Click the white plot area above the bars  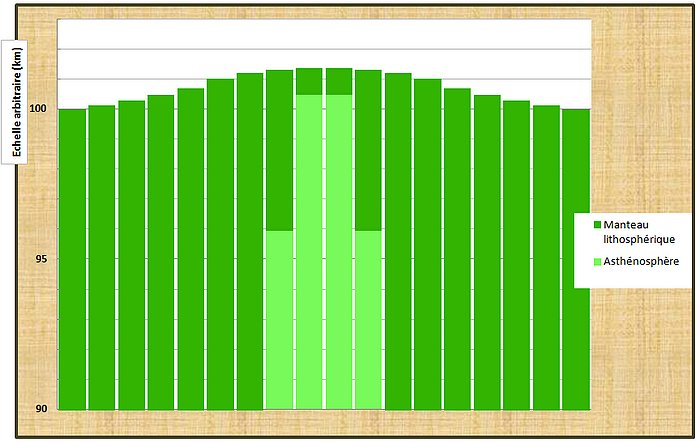point(325,40)
